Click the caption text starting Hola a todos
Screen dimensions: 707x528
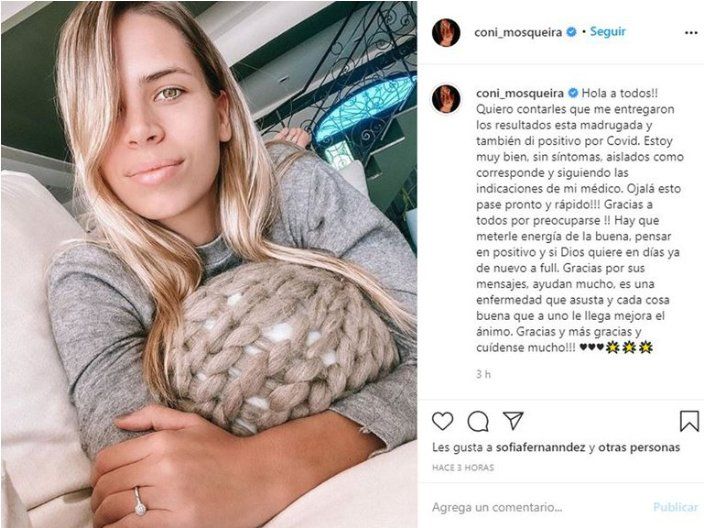click(x=579, y=220)
